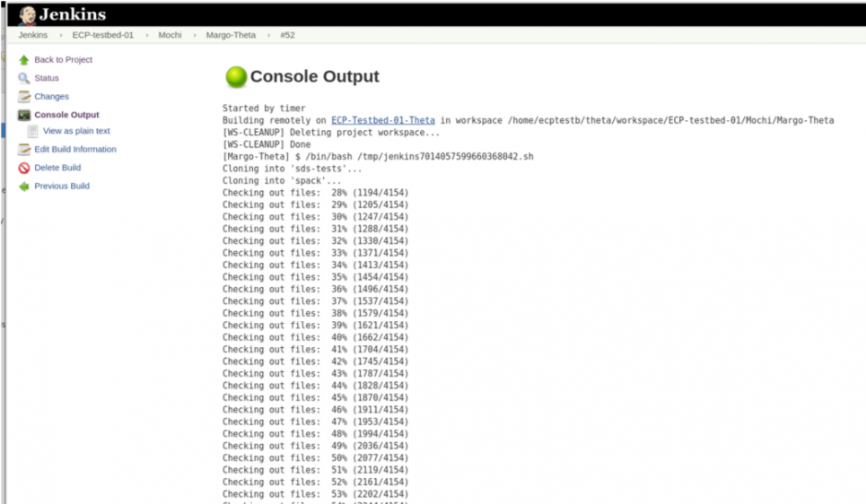The image size is (866, 504).
Task: Click the terminal icon beside Console Output
Action: point(24,115)
